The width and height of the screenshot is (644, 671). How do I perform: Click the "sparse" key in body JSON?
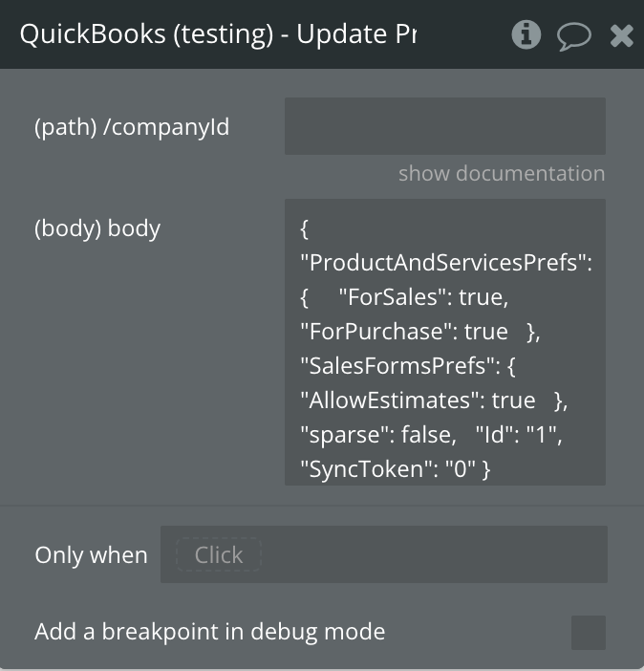(x=338, y=435)
